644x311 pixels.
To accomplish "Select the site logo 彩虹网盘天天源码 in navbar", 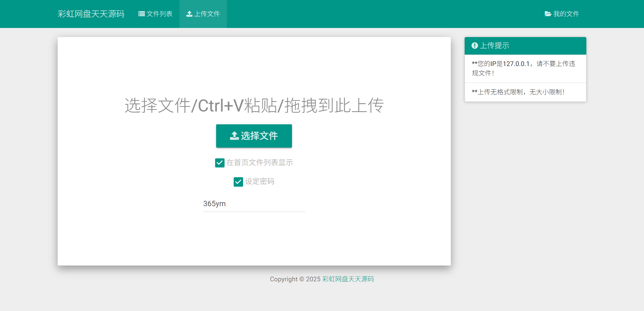I will point(91,14).
